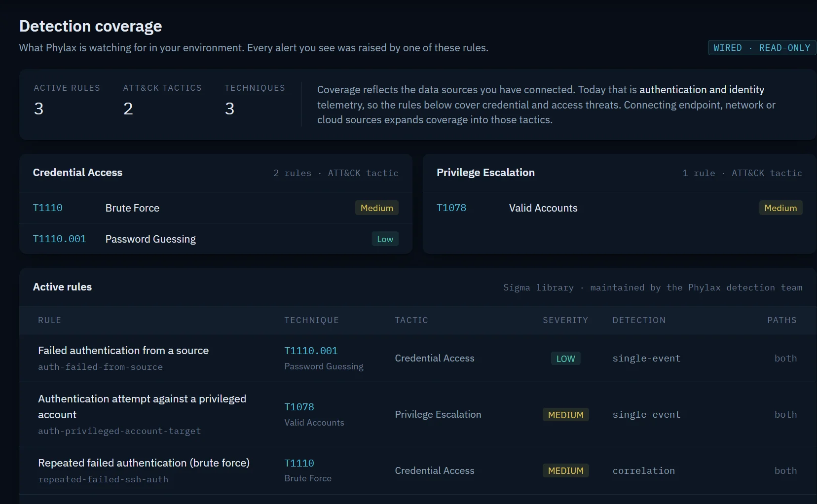
Task: Click 'both' paths value in privileged account row
Action: (785, 415)
